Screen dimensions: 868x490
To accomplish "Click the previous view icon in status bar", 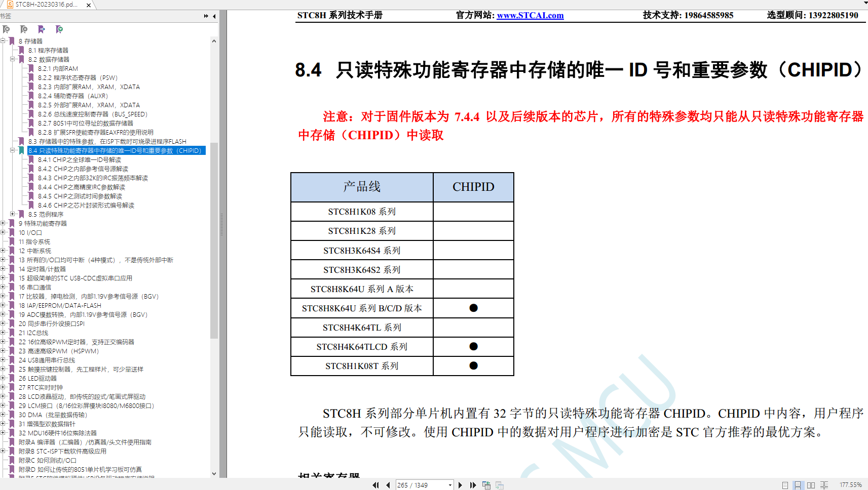I will coord(486,485).
